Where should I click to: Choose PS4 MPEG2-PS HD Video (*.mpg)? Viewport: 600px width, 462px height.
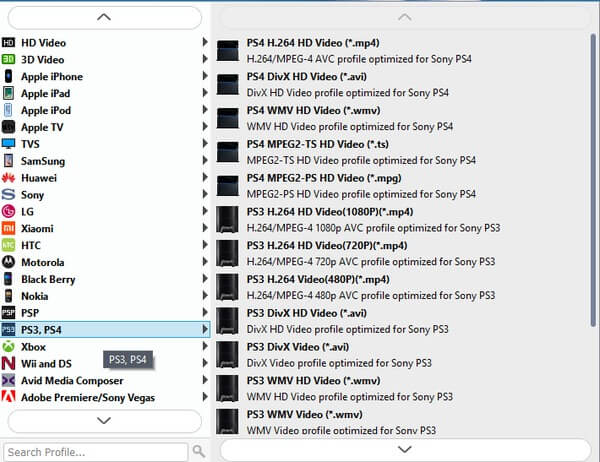click(x=402, y=186)
